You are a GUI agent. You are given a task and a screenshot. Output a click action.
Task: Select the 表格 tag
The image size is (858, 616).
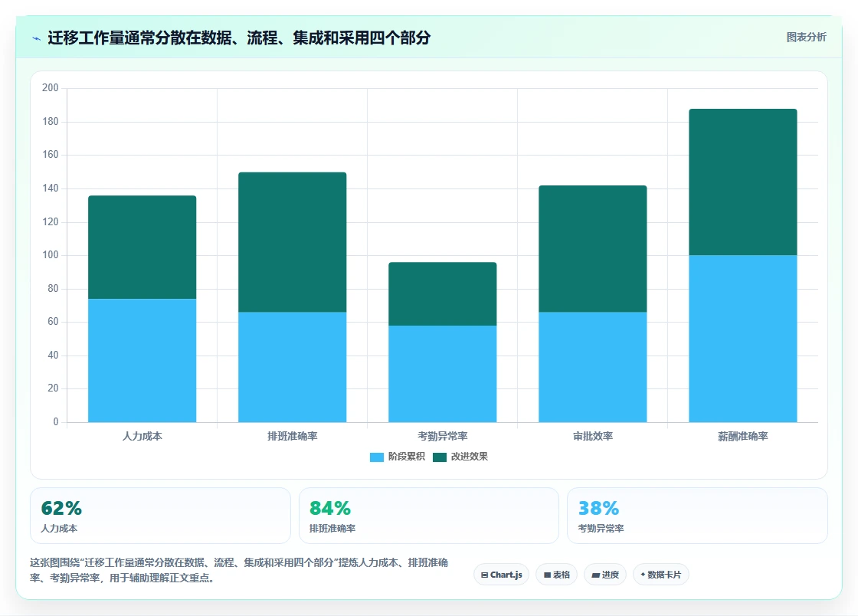[x=556, y=575]
